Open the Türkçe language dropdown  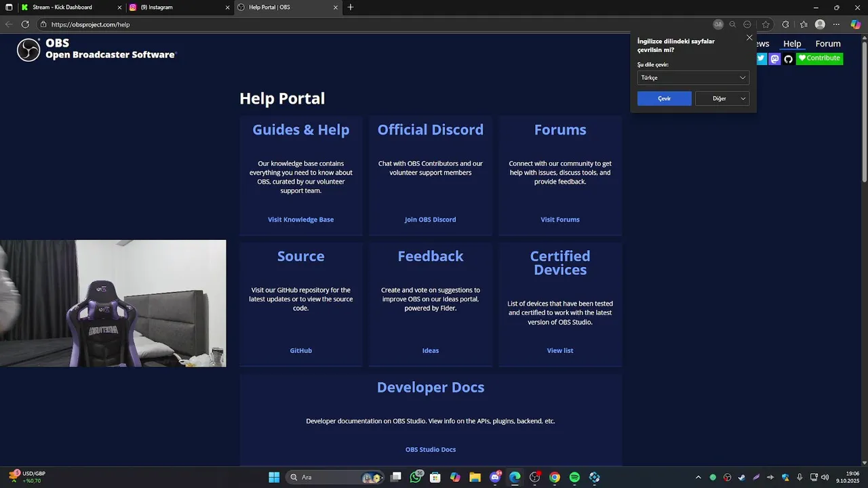[693, 78]
